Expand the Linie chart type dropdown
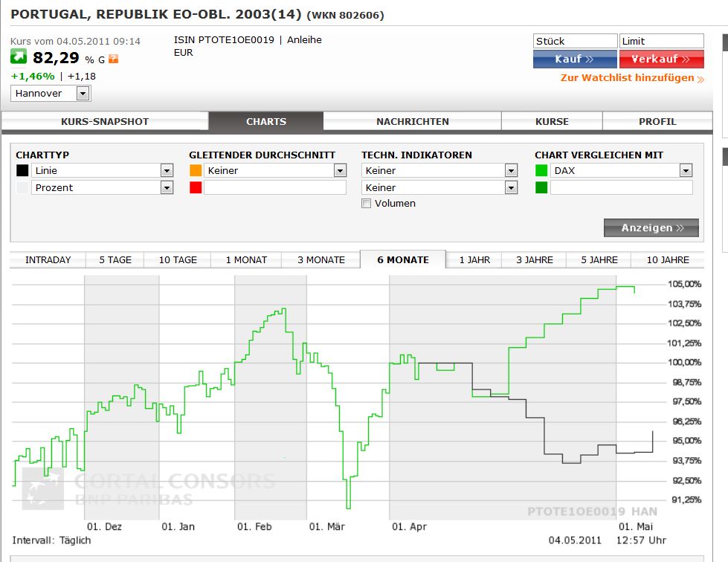The height and width of the screenshot is (562, 728). [167, 170]
